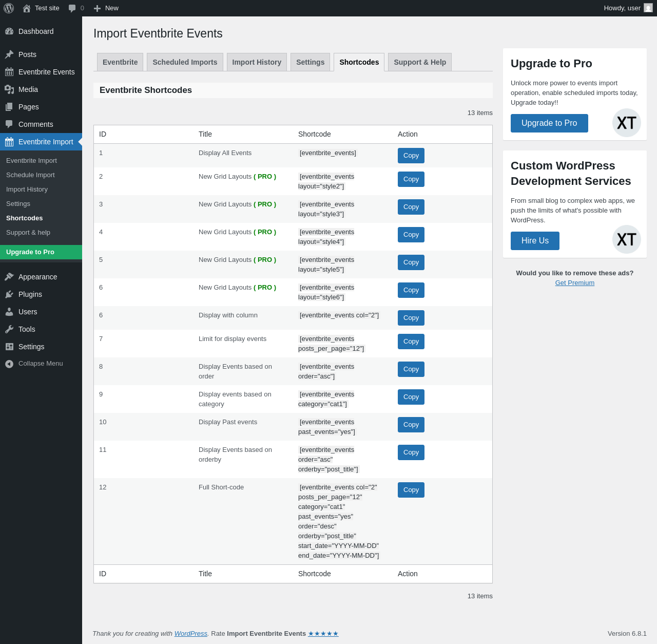Follow the Get Premium link
The width and height of the screenshot is (657, 644).
(575, 283)
